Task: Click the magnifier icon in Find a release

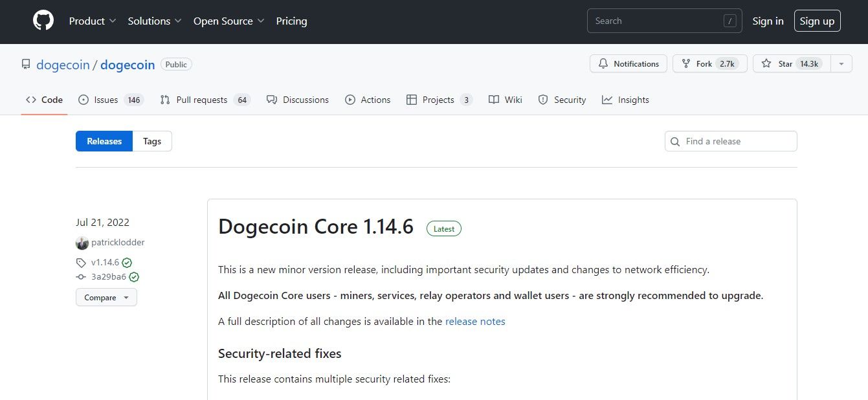Action: [x=675, y=141]
